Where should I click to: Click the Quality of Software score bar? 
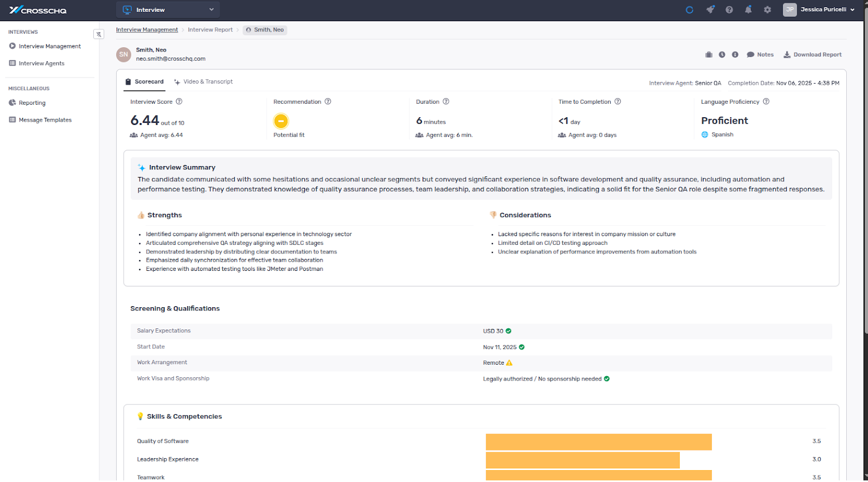click(598, 442)
